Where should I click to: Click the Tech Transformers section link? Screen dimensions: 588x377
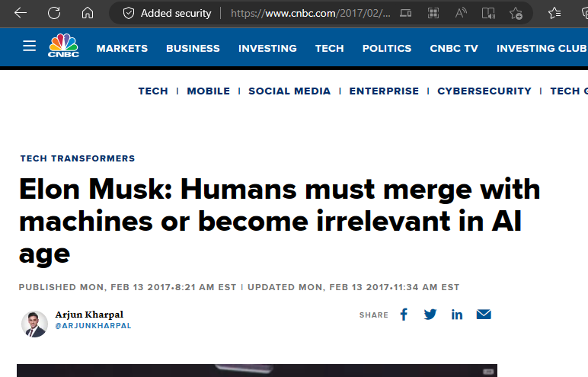click(78, 158)
